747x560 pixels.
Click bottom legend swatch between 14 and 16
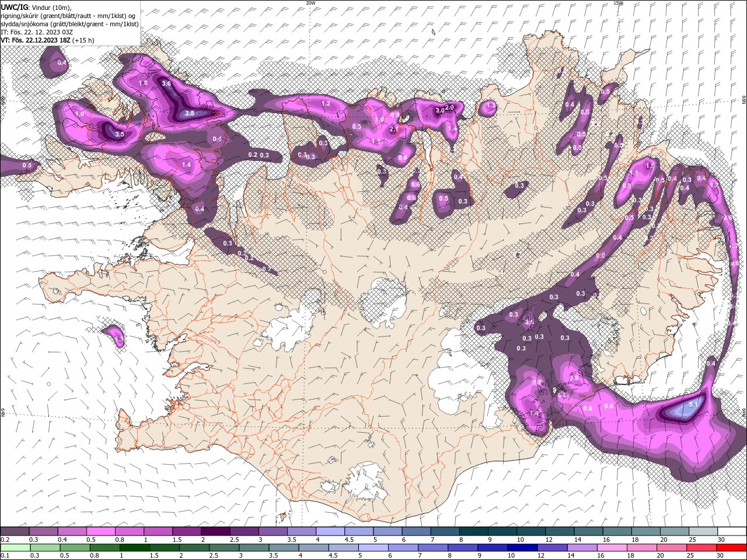(581, 548)
